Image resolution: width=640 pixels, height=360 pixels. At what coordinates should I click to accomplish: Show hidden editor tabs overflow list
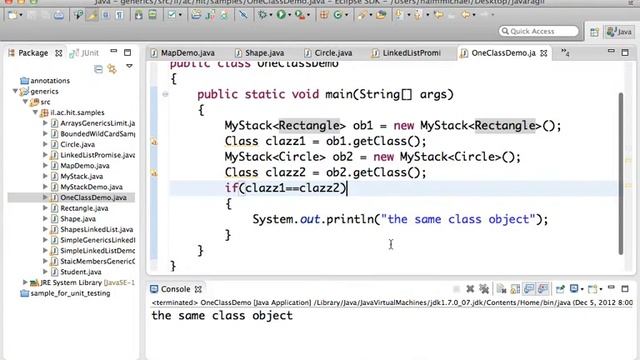pyautogui.click(x=565, y=52)
